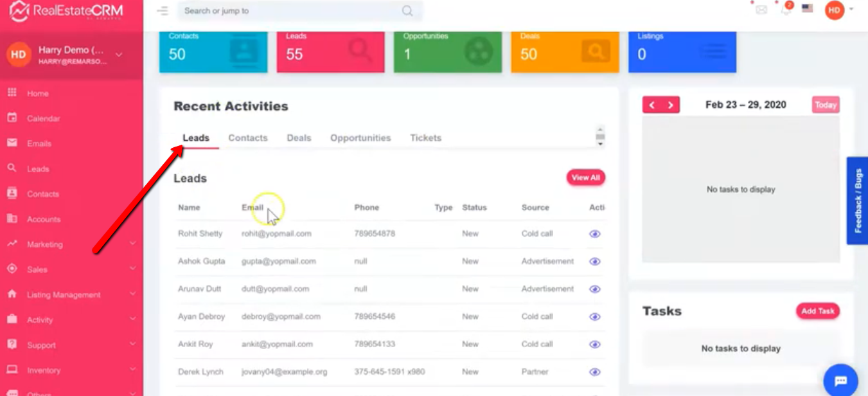The width and height of the screenshot is (868, 396).
Task: Click the search magnifier icon
Action: 407,11
